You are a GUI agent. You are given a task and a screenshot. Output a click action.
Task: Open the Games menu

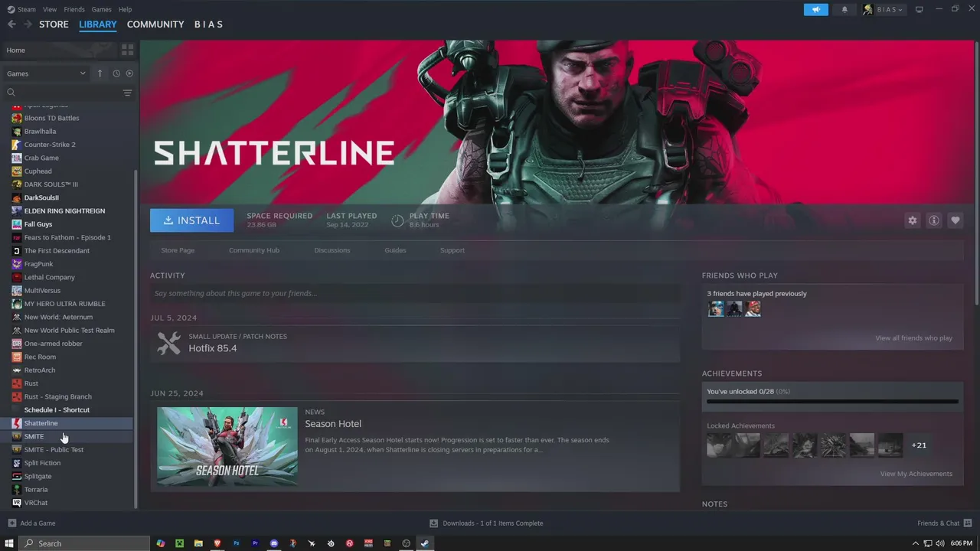(x=101, y=9)
